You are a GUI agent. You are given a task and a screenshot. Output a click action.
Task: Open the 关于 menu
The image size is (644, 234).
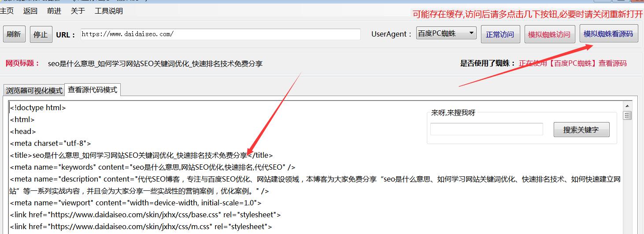[x=78, y=11]
